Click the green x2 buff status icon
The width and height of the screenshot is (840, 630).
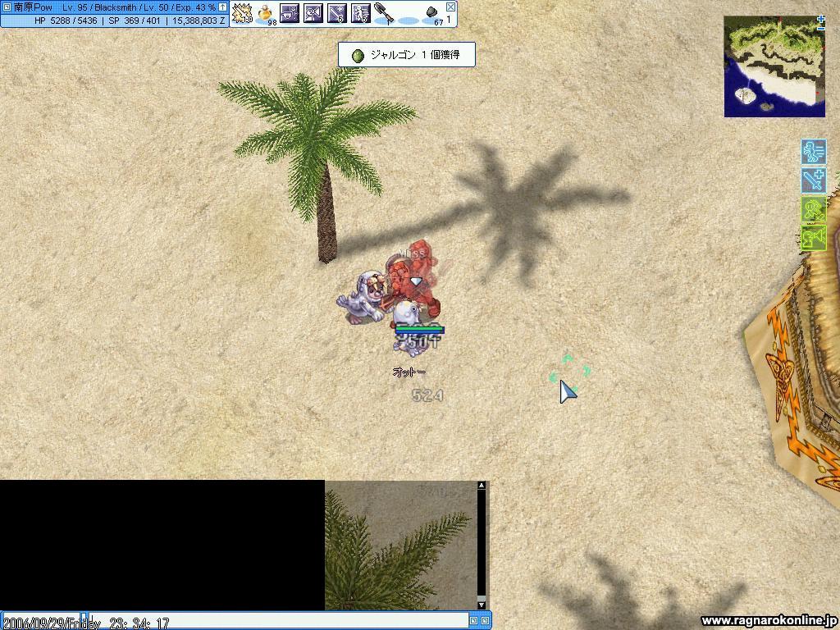pyautogui.click(x=813, y=209)
